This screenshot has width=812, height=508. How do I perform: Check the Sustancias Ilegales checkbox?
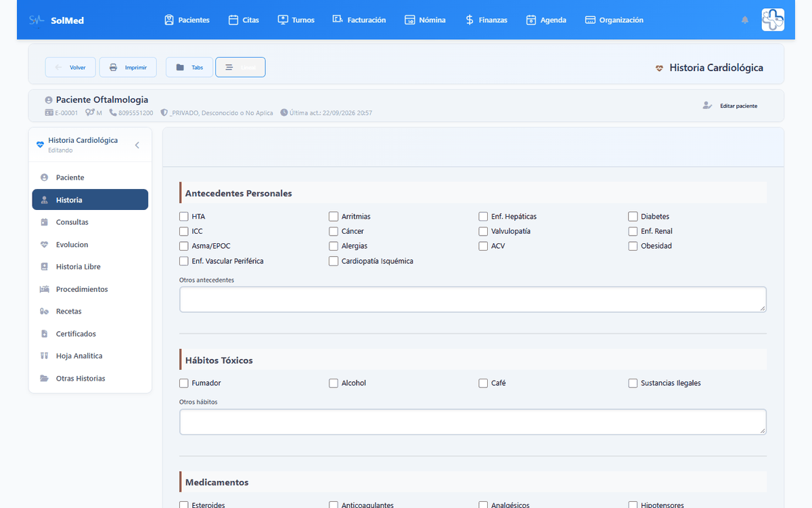[633, 383]
